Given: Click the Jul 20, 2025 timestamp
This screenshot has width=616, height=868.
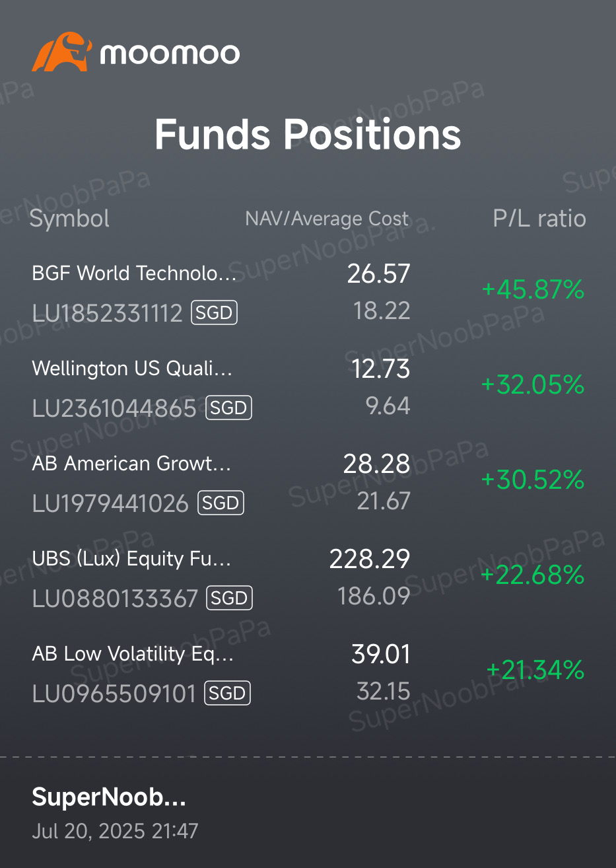Looking at the screenshot, I should click(x=115, y=830).
